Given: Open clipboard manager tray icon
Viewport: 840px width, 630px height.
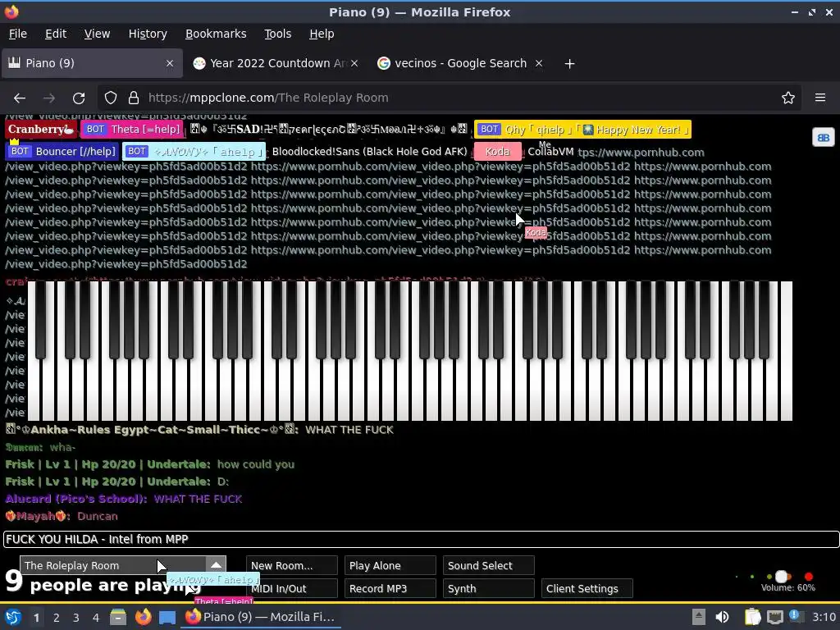Looking at the screenshot, I should pos(752,617).
